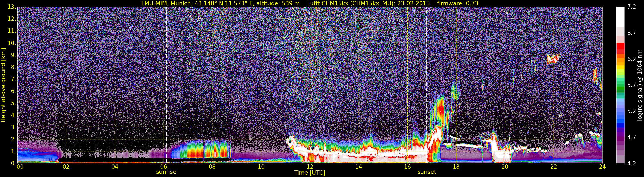Click the 7 km tick label on the height axis
The image size is (644, 177).
[x=13, y=79]
